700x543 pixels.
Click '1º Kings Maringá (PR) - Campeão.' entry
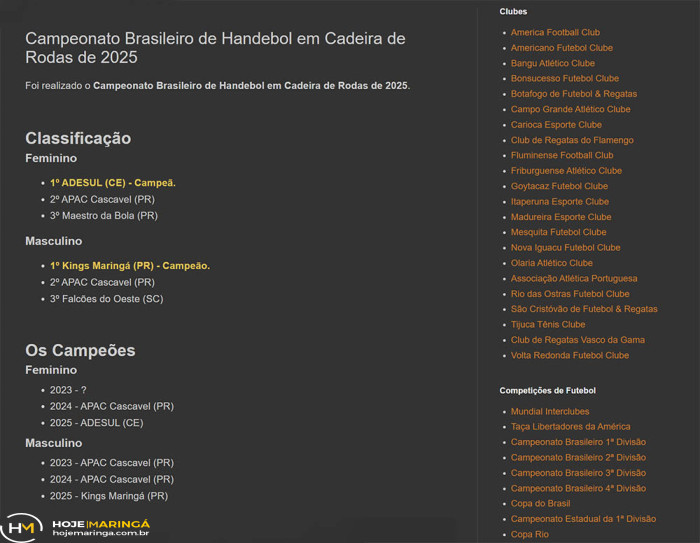click(x=129, y=266)
